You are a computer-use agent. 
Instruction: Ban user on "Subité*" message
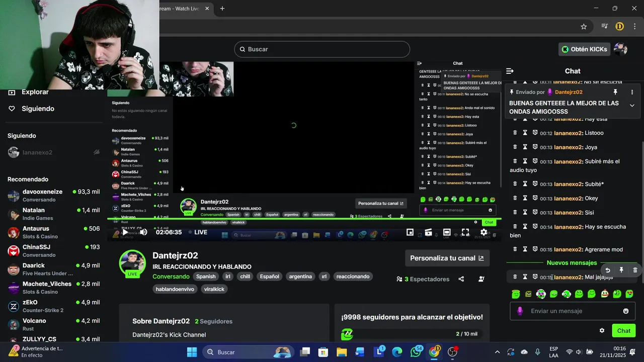pos(535,184)
